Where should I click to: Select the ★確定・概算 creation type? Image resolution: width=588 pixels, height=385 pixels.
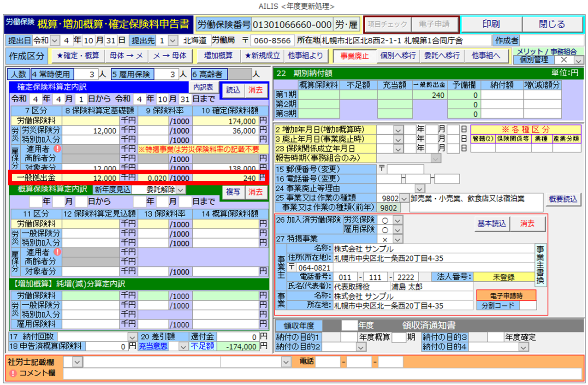[x=77, y=56]
